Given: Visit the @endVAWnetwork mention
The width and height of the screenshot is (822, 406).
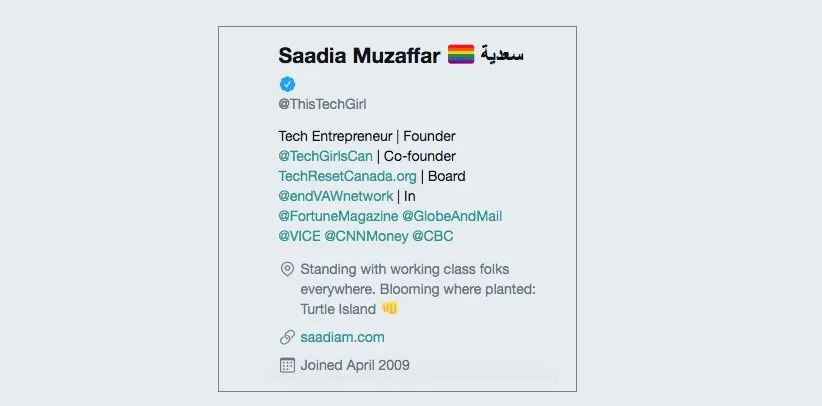Looking at the screenshot, I should pyautogui.click(x=336, y=196).
